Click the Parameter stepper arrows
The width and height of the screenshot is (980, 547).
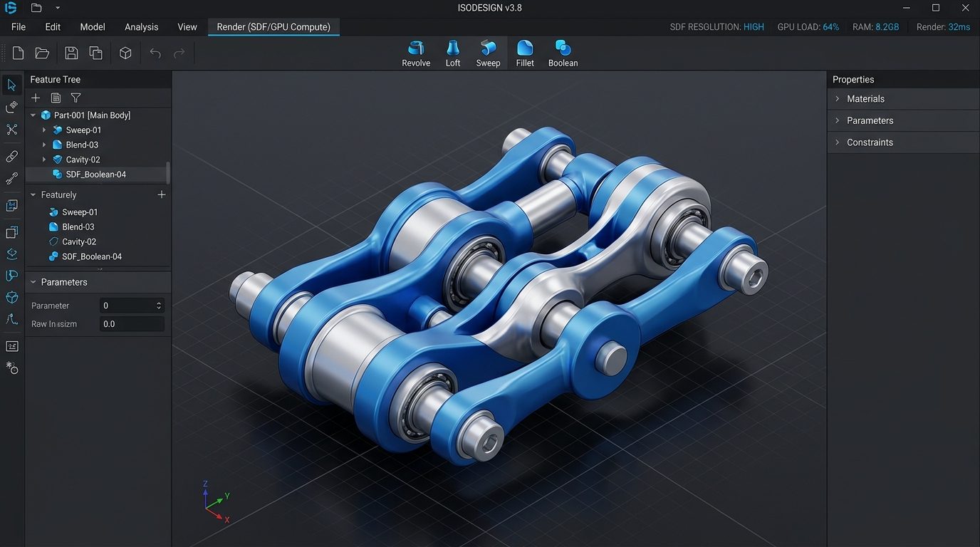[159, 306]
